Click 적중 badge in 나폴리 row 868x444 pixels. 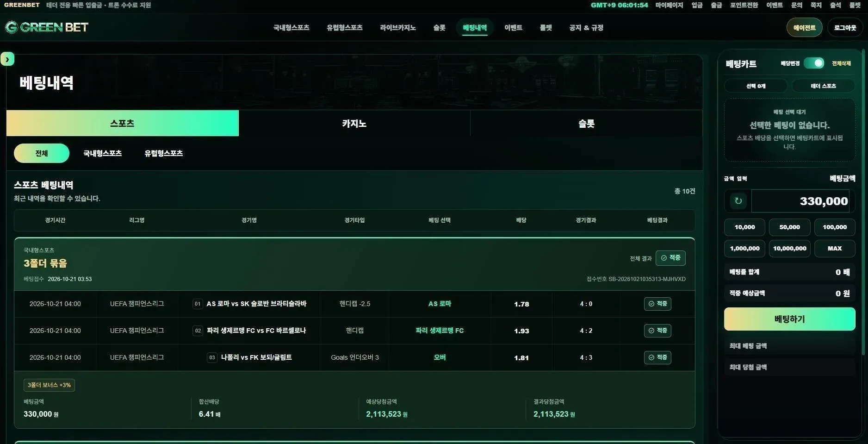657,357
